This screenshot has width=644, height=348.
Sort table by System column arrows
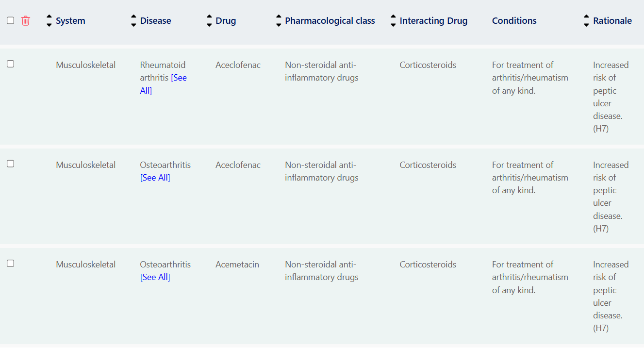click(49, 21)
